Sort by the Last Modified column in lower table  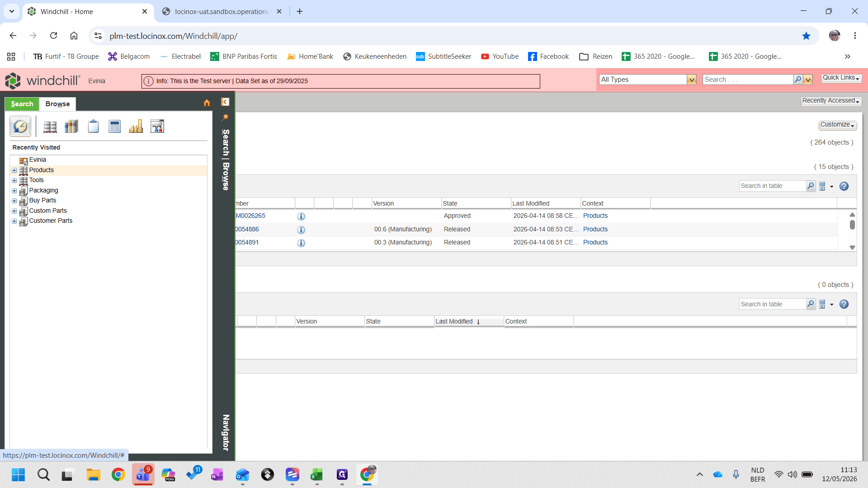coord(469,321)
